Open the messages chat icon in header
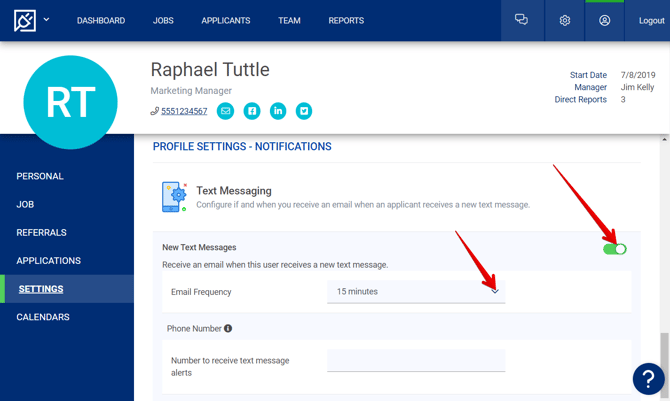The width and height of the screenshot is (670, 401). 521,20
